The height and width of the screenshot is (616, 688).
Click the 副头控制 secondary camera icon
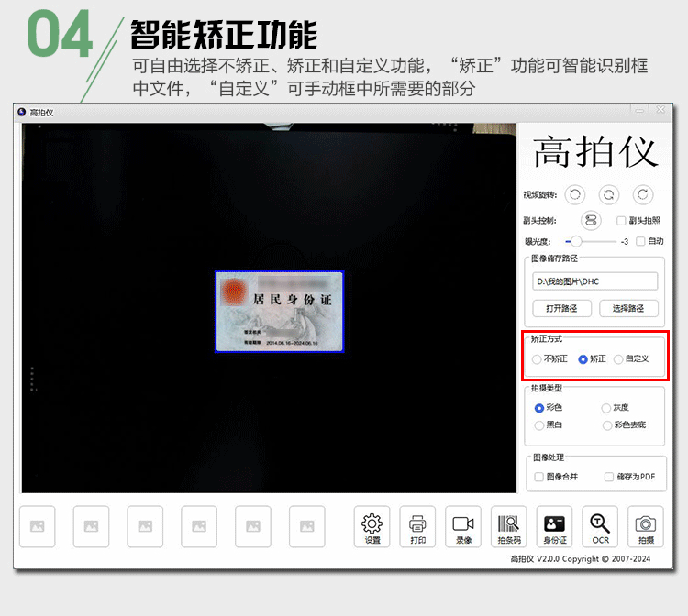(591, 220)
